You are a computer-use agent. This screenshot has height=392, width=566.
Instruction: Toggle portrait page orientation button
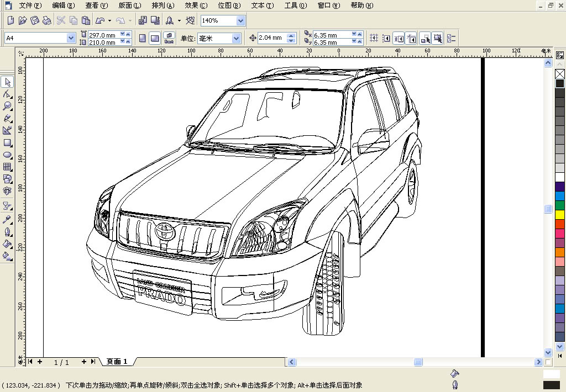[x=142, y=38]
